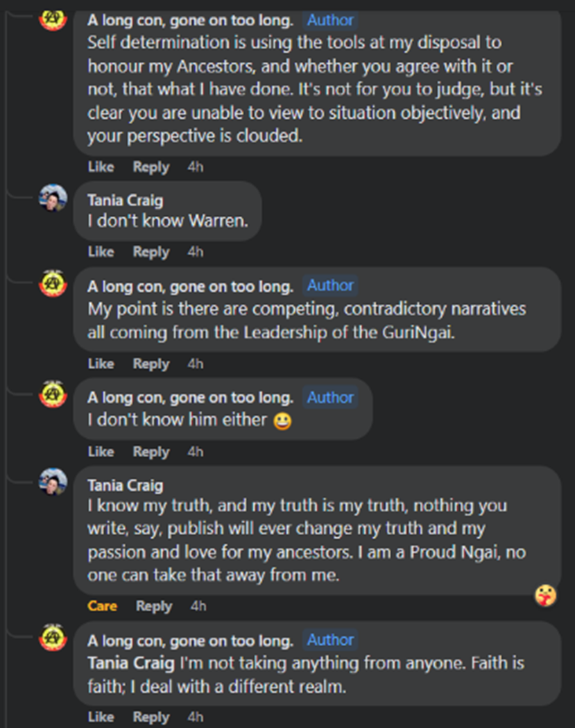The width and height of the screenshot is (575, 728).
Task: Reply to the "Self determination" comment
Action: click(151, 167)
